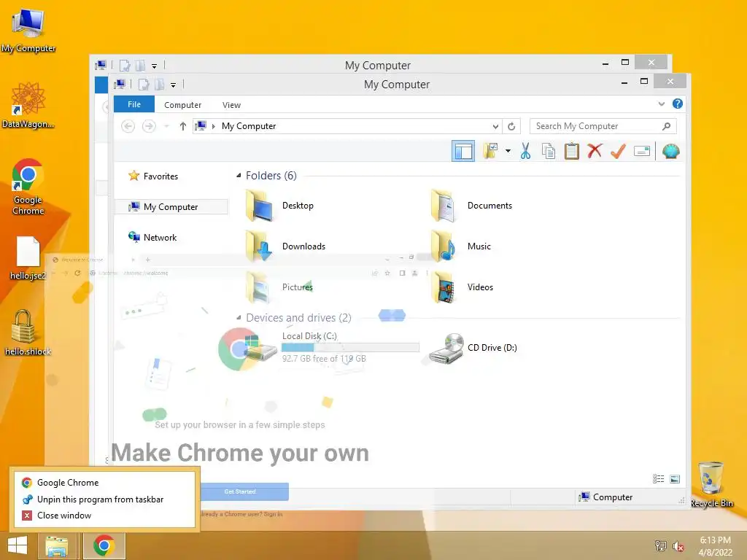The width and height of the screenshot is (747, 560).
Task: Click the Refresh button
Action: click(511, 126)
